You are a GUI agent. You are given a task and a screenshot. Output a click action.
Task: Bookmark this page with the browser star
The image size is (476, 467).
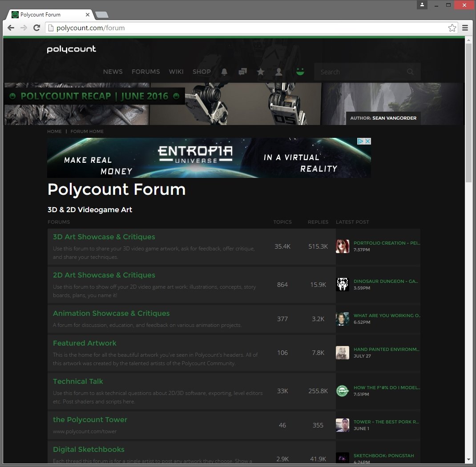click(x=452, y=28)
